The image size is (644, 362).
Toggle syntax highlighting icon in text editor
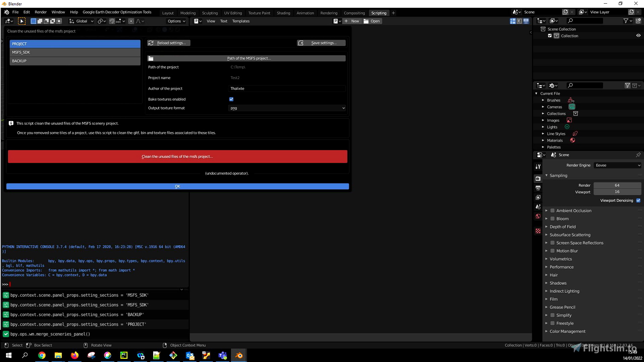coord(526,21)
